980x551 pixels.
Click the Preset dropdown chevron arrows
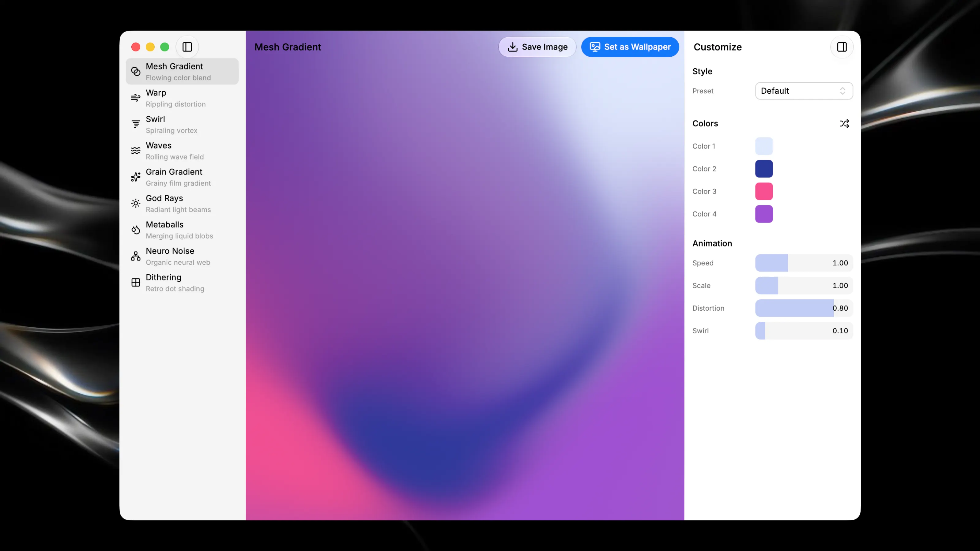coord(842,91)
